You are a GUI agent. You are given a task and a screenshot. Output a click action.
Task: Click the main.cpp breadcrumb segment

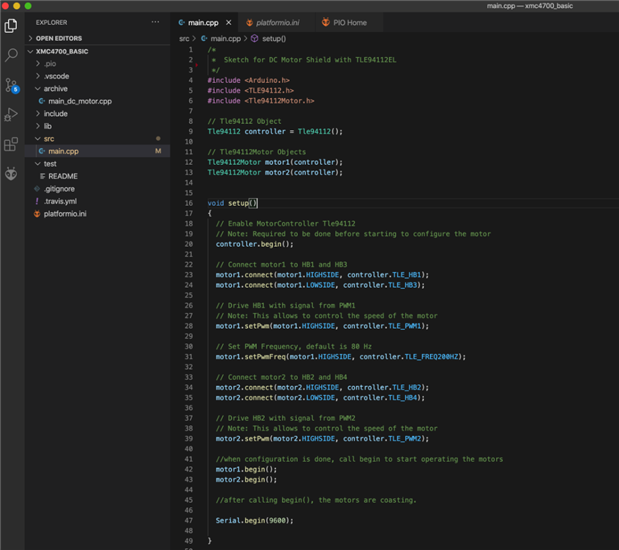[x=225, y=38]
